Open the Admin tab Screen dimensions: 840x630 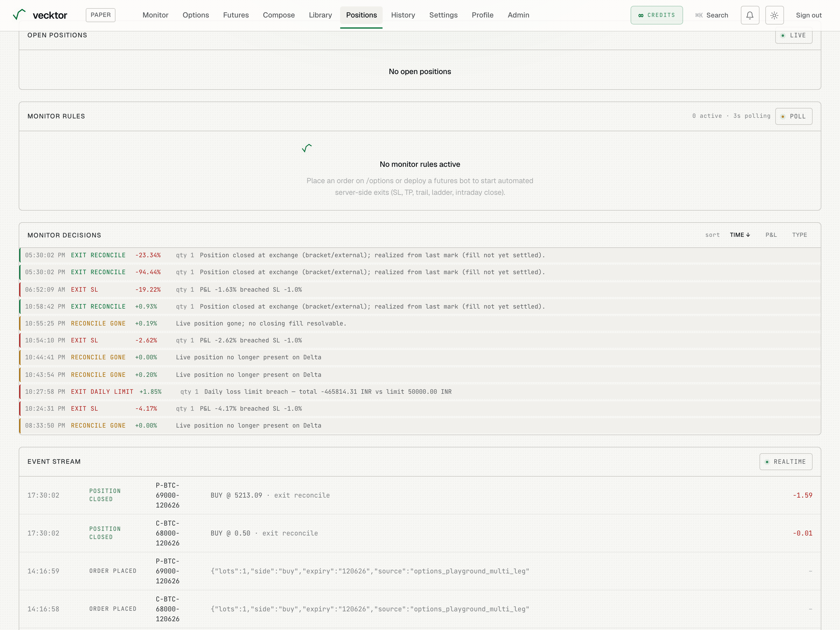(518, 15)
